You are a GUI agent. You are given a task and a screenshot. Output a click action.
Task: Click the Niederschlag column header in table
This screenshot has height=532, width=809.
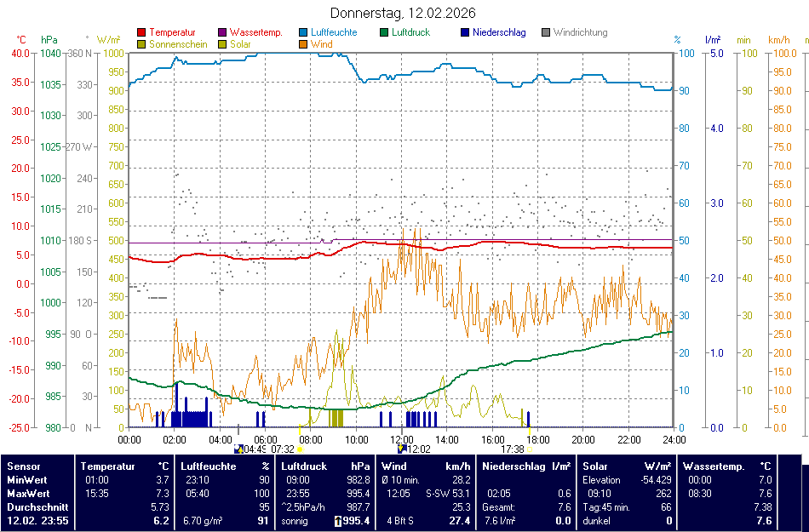(x=514, y=466)
